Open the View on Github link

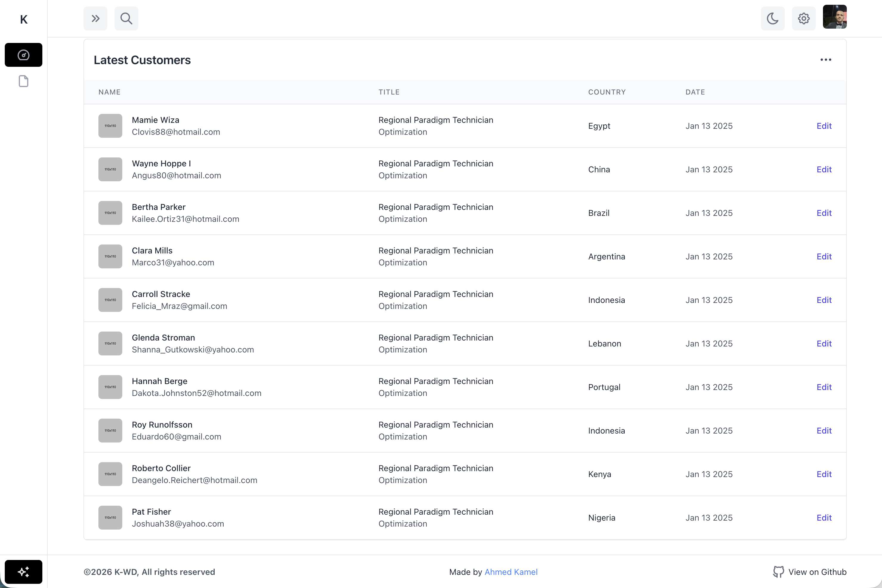tap(810, 572)
